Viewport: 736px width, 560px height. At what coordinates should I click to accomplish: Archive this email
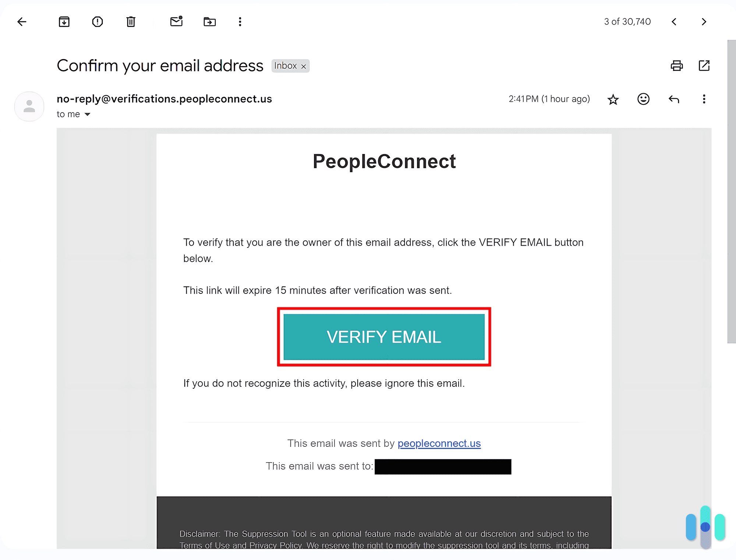click(64, 21)
